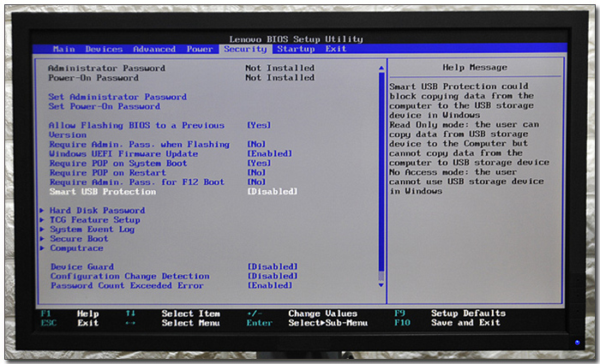Select the highlighted Smart USB Protection item
Image resolution: width=600 pixels, height=364 pixels.
103,192
